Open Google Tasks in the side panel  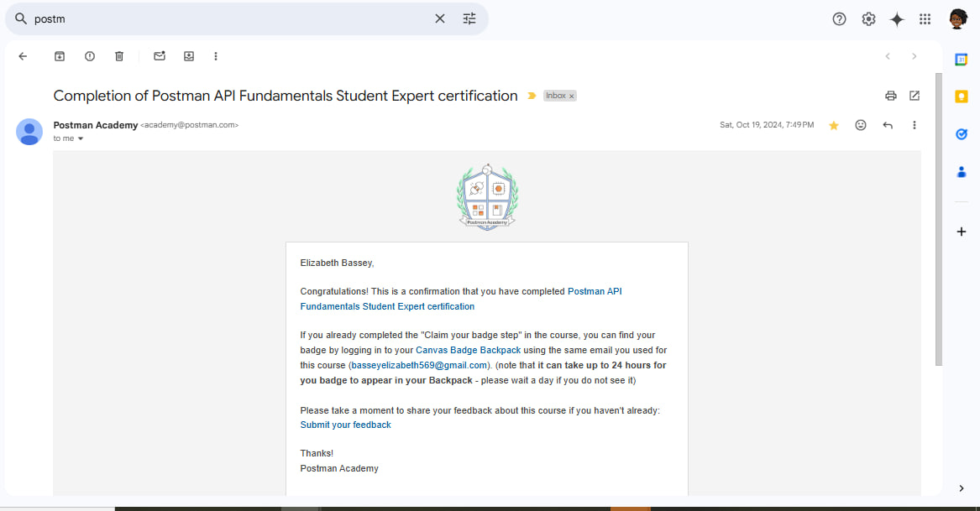pyautogui.click(x=962, y=134)
